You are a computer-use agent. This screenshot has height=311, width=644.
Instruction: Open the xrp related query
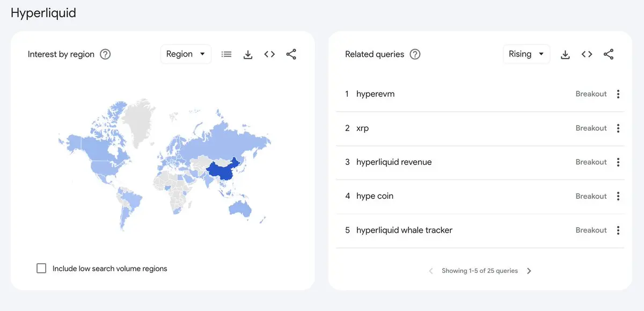(x=362, y=128)
